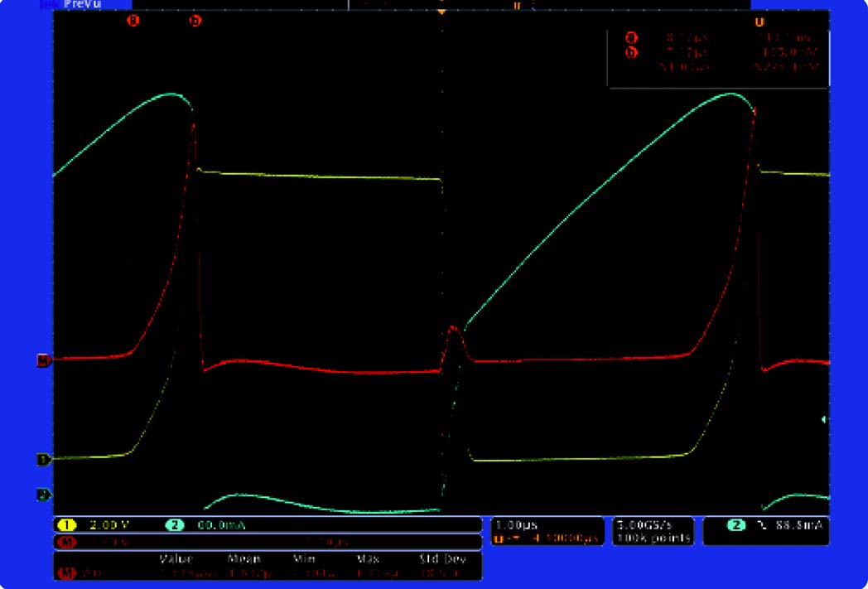Select the orange trigger position marker at top
Screen dimensions: 868x589
[441, 11]
